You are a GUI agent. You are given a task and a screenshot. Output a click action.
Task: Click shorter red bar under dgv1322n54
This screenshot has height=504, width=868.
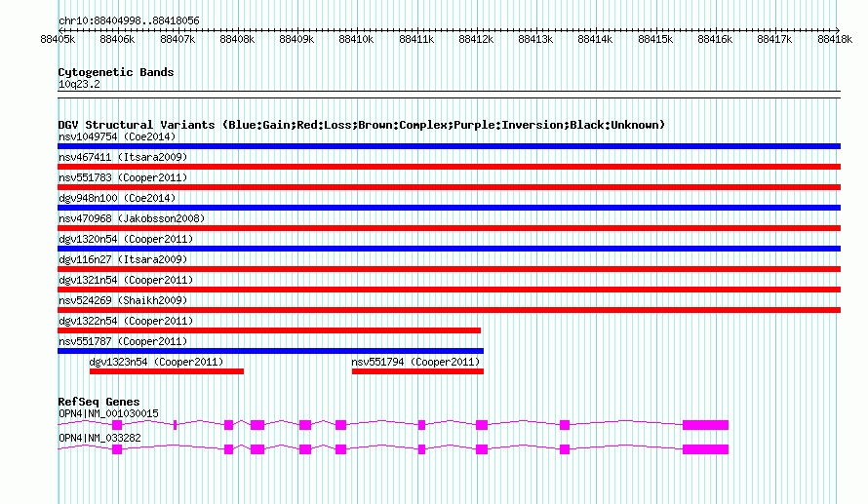(269, 330)
